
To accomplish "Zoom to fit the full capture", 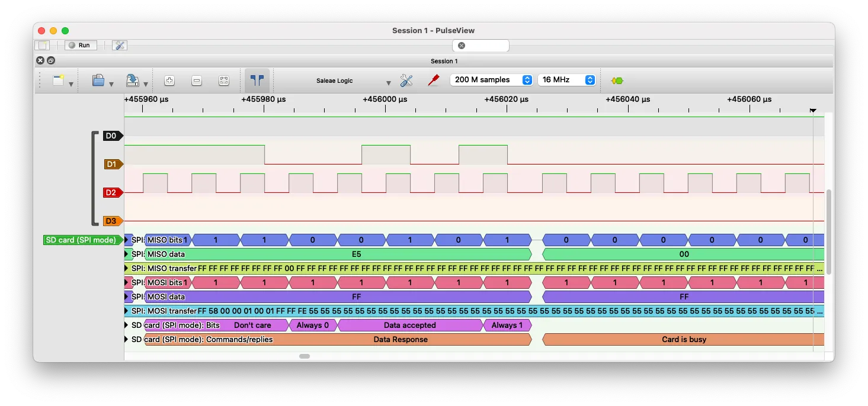I will click(224, 81).
